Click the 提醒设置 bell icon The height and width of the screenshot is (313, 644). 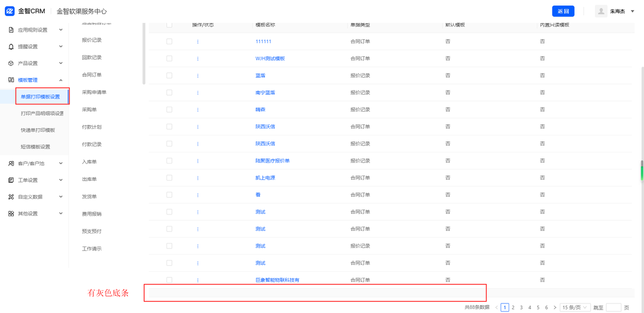pyautogui.click(x=11, y=46)
